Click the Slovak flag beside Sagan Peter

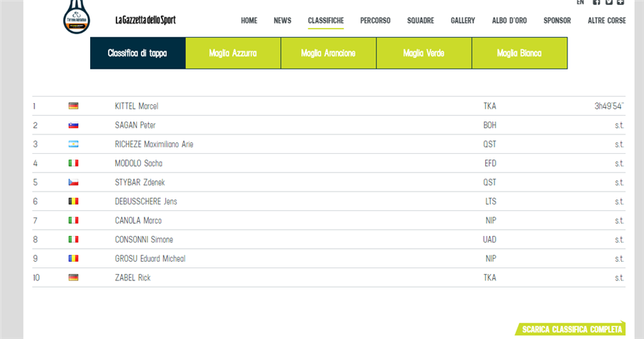click(73, 125)
